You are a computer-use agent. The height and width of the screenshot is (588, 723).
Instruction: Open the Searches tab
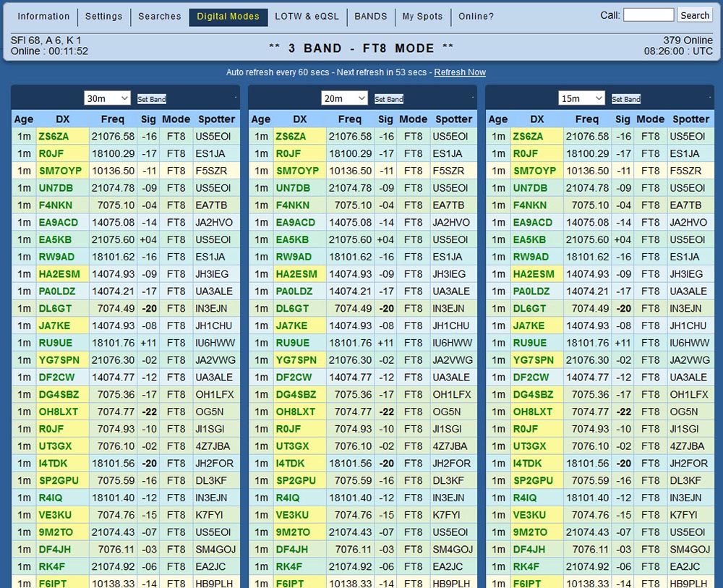160,17
